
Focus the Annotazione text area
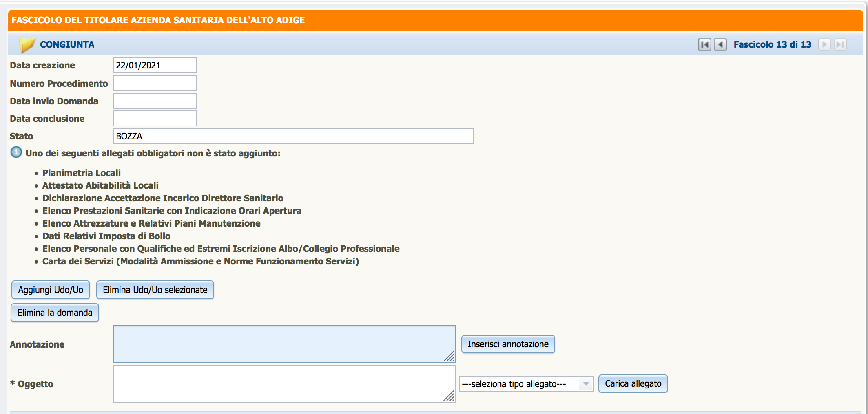point(285,344)
